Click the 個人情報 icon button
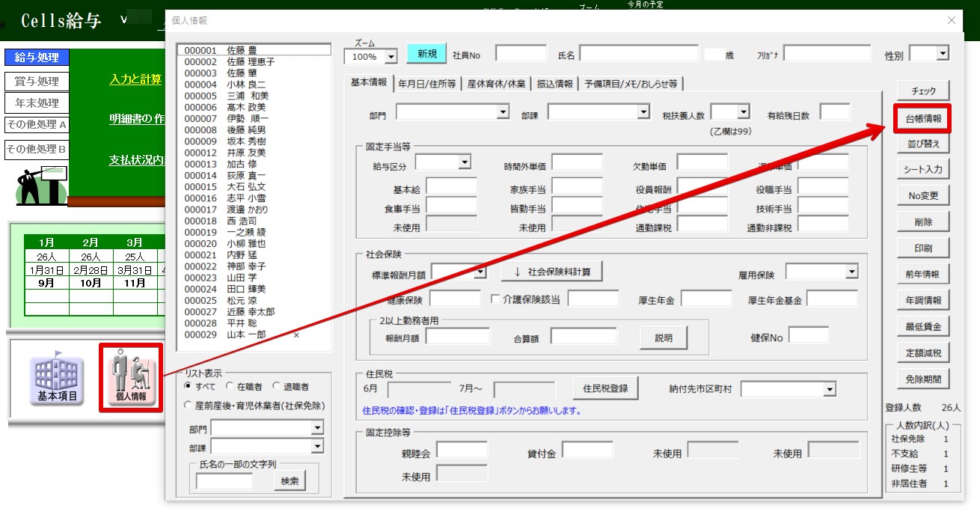 tap(131, 377)
